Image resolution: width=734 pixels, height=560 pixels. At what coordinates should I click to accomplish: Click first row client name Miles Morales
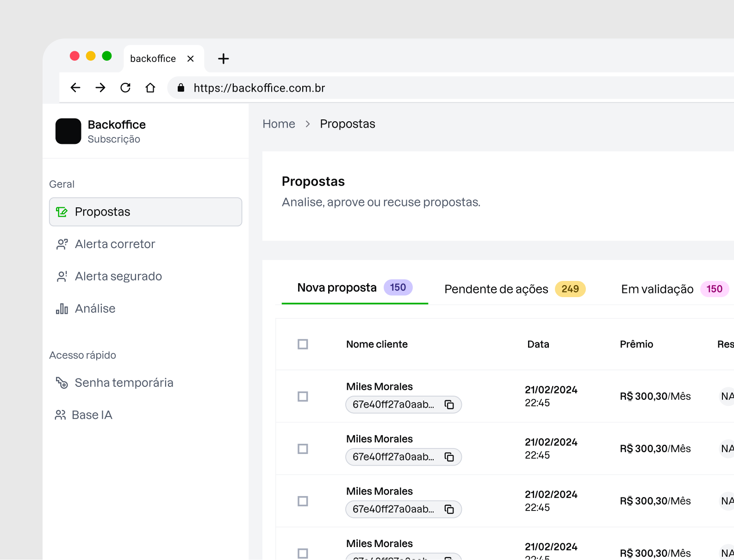point(379,387)
